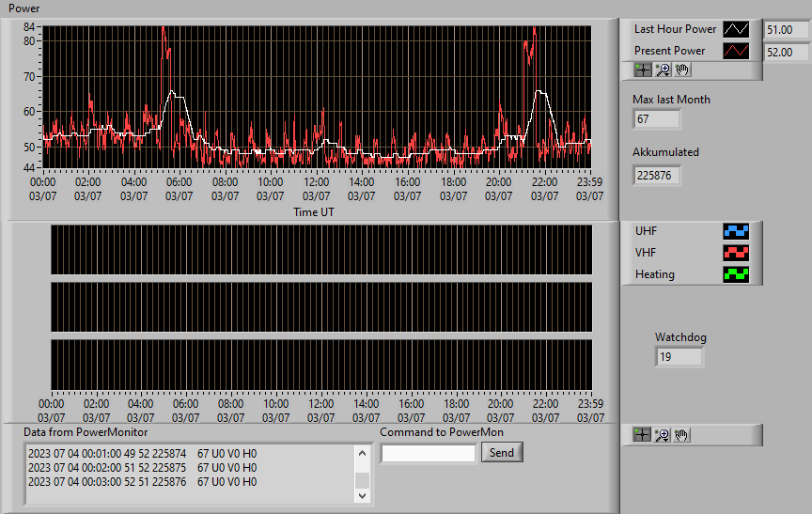
Task: Click the Akkumulated value field
Action: coord(657,176)
